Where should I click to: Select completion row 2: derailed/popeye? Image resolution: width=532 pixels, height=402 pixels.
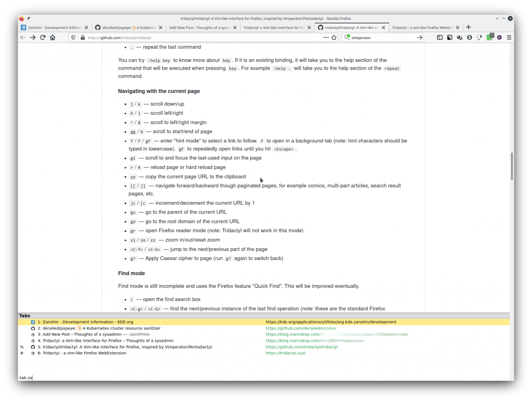click(263, 328)
